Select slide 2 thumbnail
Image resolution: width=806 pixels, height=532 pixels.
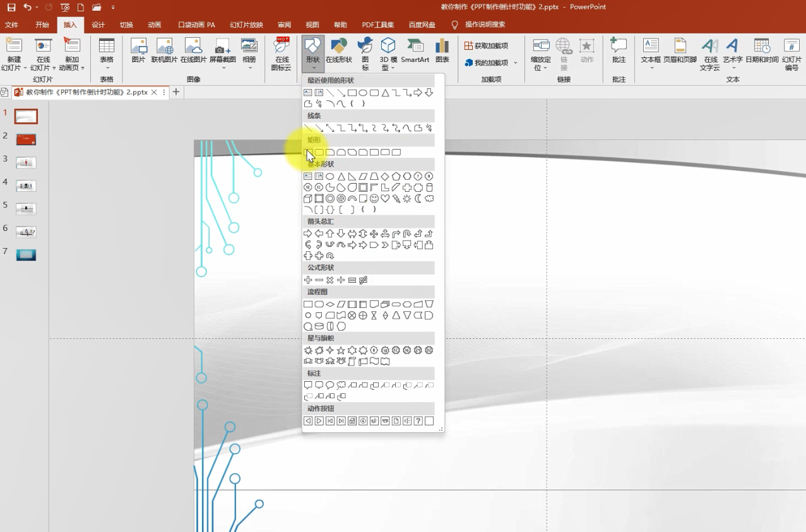tap(27, 139)
